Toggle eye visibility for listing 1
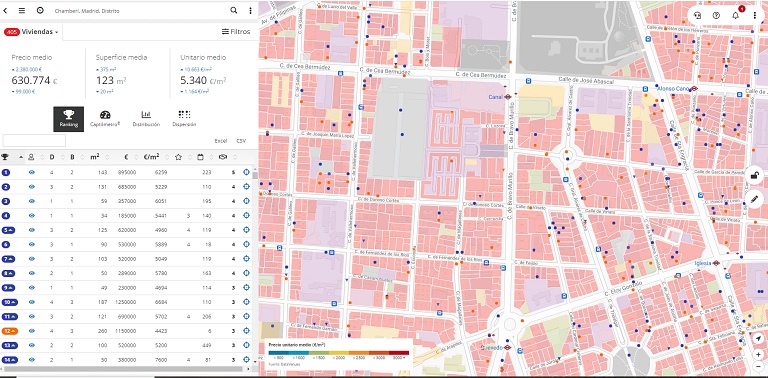The height and width of the screenshot is (378, 768). pyautogui.click(x=32, y=172)
